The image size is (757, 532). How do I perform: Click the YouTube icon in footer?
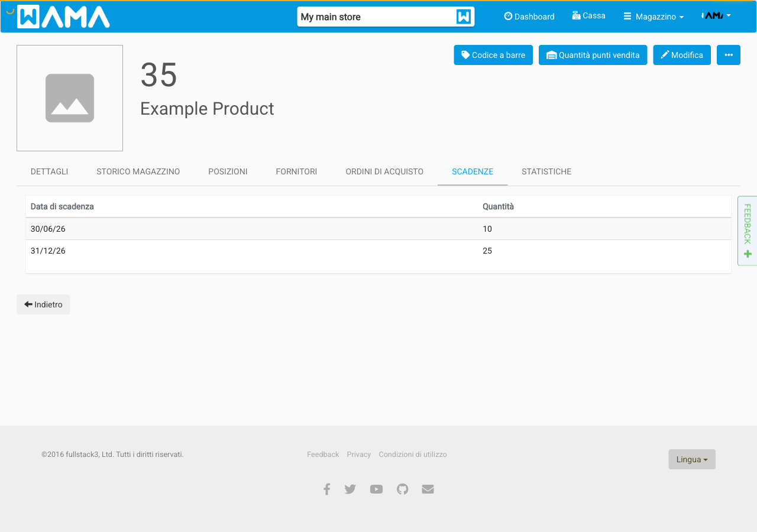(x=376, y=489)
